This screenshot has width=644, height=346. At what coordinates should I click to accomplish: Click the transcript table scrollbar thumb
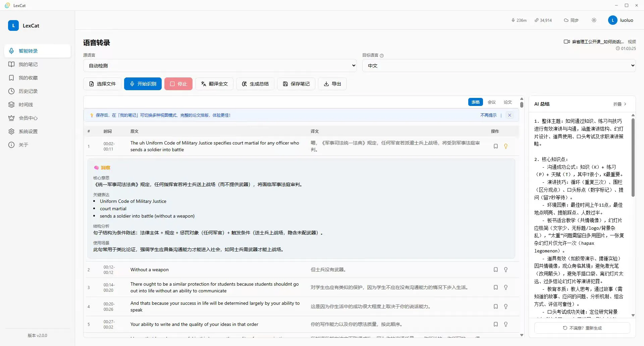point(522,105)
